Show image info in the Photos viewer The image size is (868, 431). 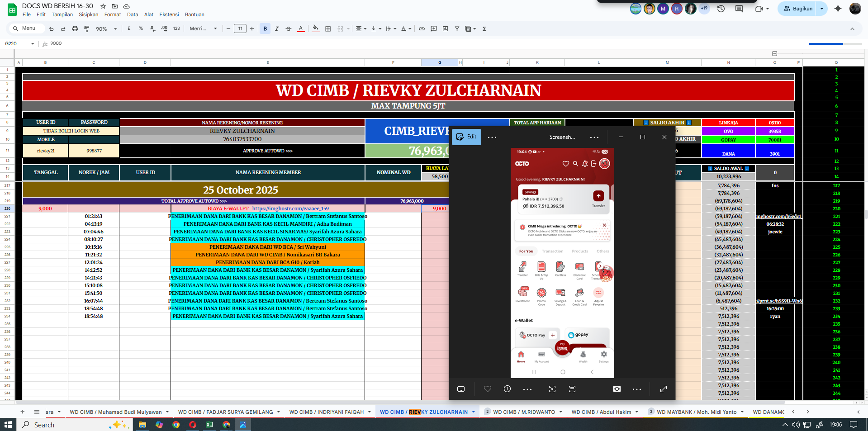pyautogui.click(x=507, y=389)
